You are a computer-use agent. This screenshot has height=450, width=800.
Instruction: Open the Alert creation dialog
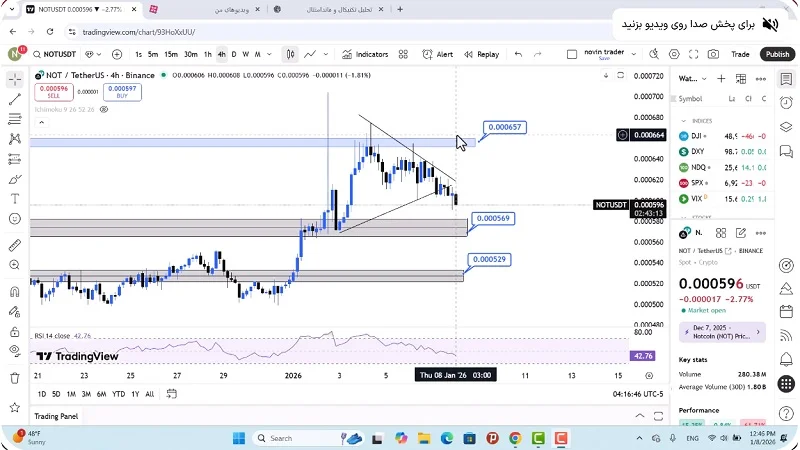(x=437, y=54)
